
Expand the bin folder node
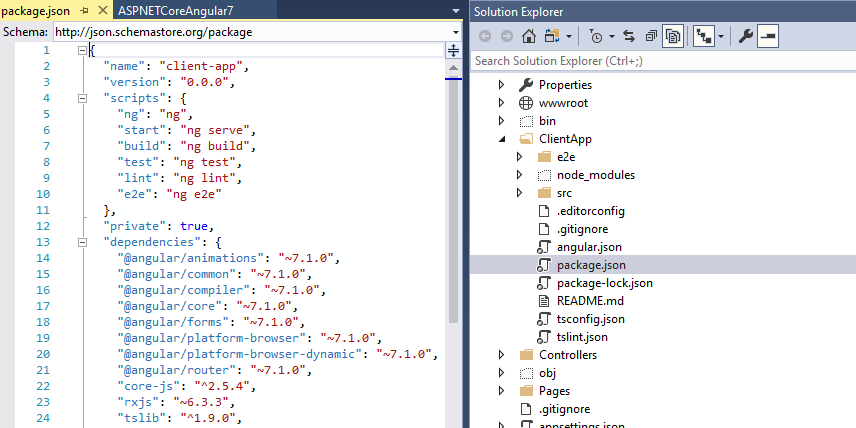[x=502, y=121]
